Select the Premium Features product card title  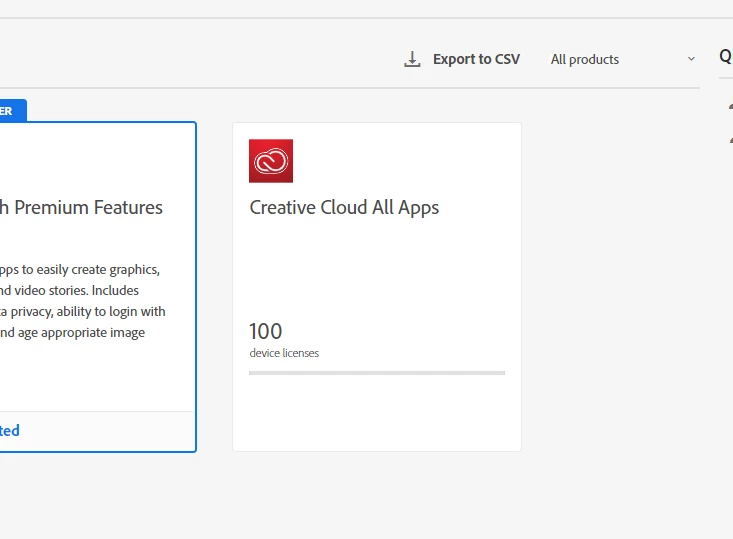(81, 208)
